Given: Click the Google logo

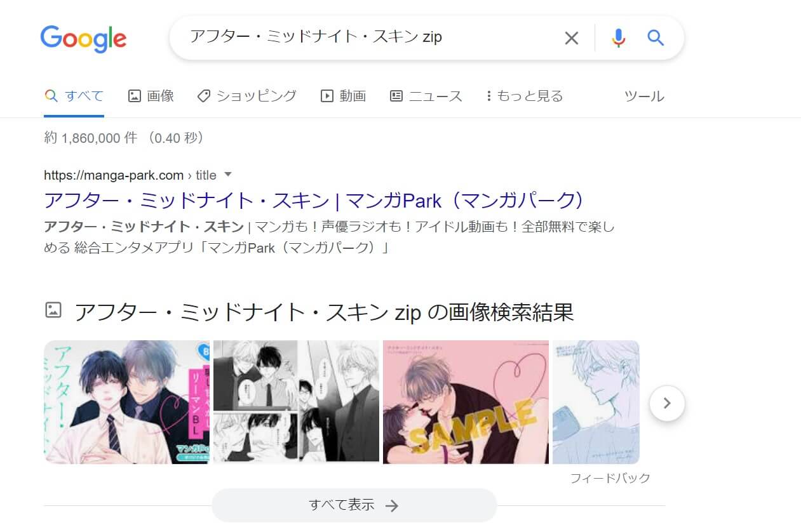Looking at the screenshot, I should click(83, 39).
